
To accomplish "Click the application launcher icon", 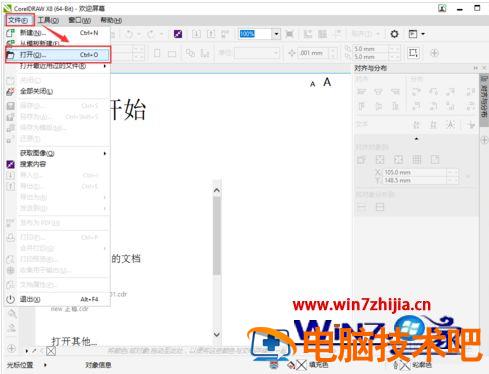I will (413, 34).
